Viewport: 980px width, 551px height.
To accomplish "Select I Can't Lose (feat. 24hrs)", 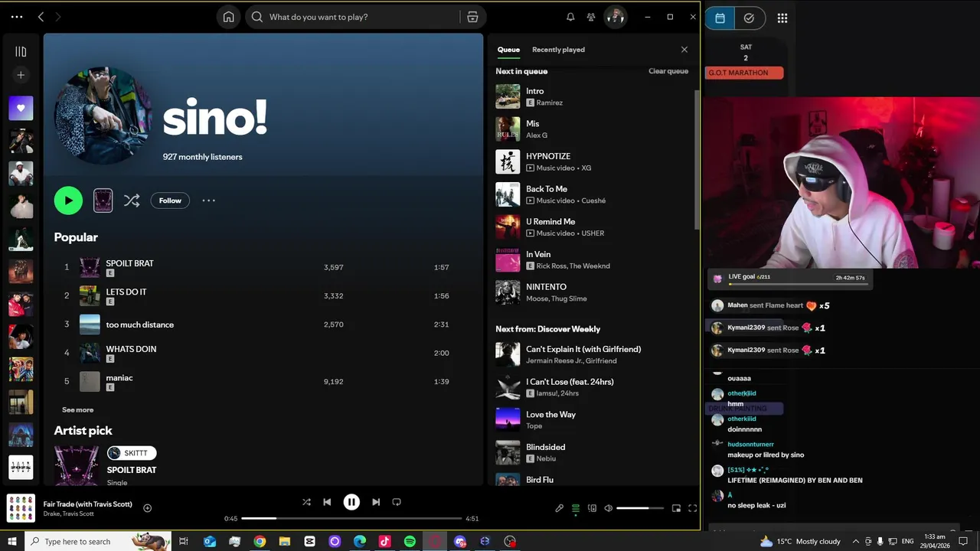I will [592, 387].
